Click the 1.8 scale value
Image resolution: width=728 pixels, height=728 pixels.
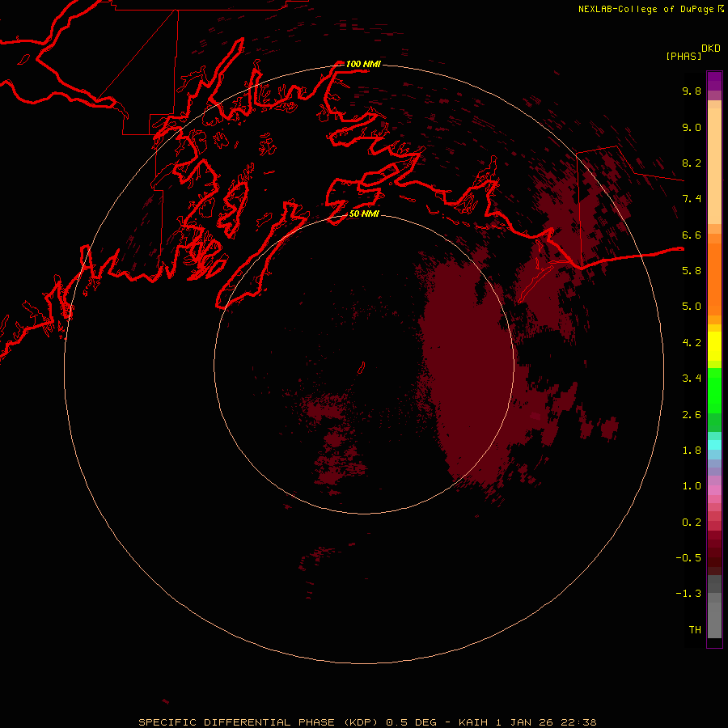tap(692, 451)
